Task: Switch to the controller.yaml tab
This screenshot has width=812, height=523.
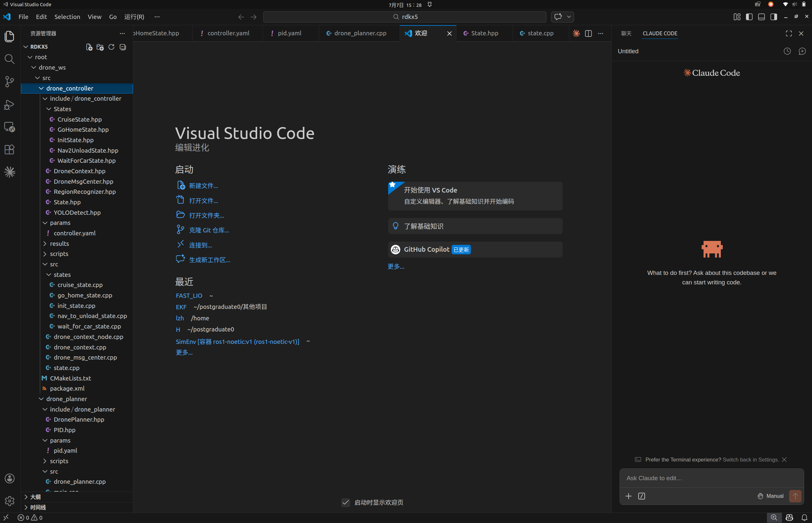Action: pyautogui.click(x=228, y=33)
